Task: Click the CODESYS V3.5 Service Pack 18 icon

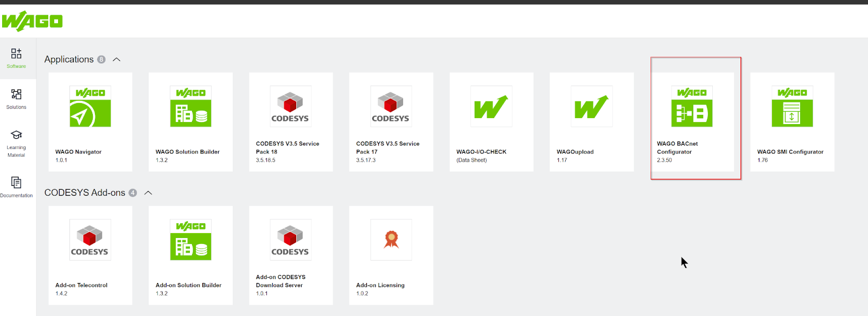Action: [291, 106]
